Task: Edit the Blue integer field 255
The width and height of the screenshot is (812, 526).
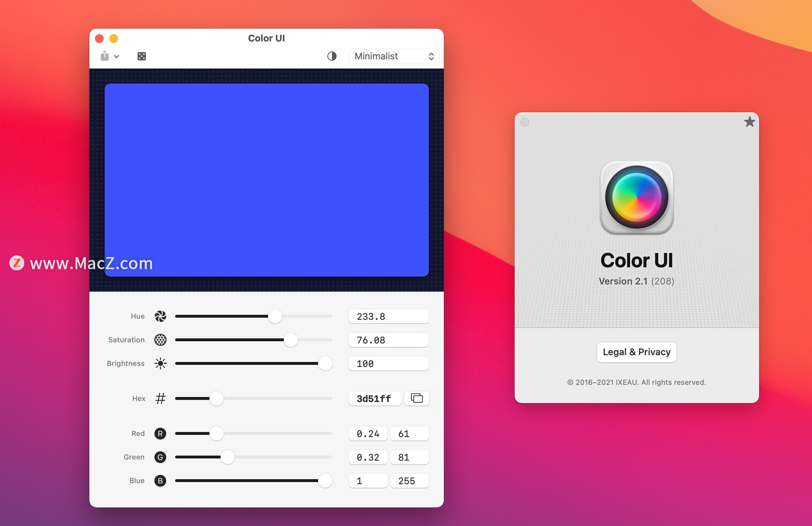Action: [x=409, y=481]
